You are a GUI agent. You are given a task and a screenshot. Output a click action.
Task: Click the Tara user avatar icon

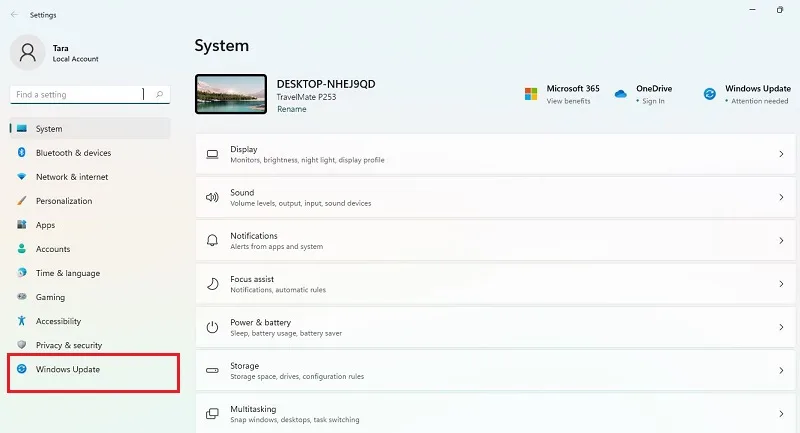click(x=28, y=53)
